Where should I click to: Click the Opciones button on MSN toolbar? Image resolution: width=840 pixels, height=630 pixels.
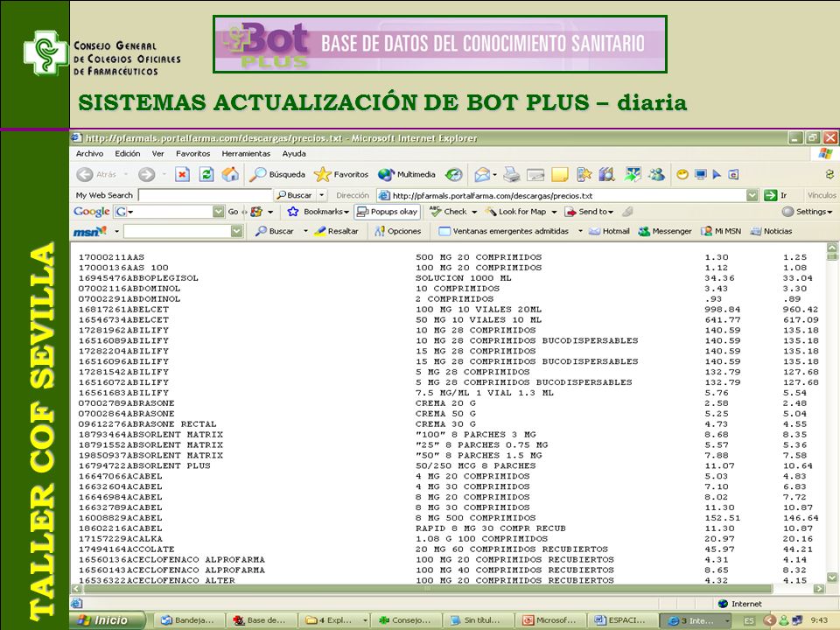pos(397,231)
